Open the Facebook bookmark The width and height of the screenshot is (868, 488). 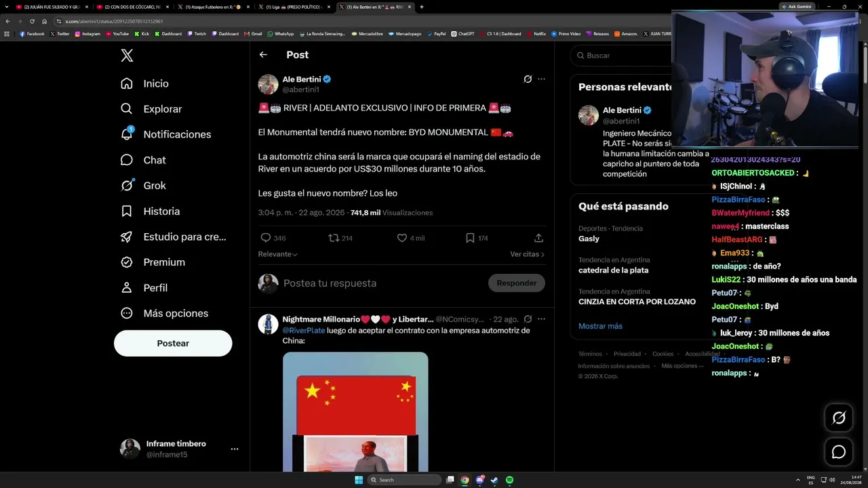pyautogui.click(x=32, y=34)
